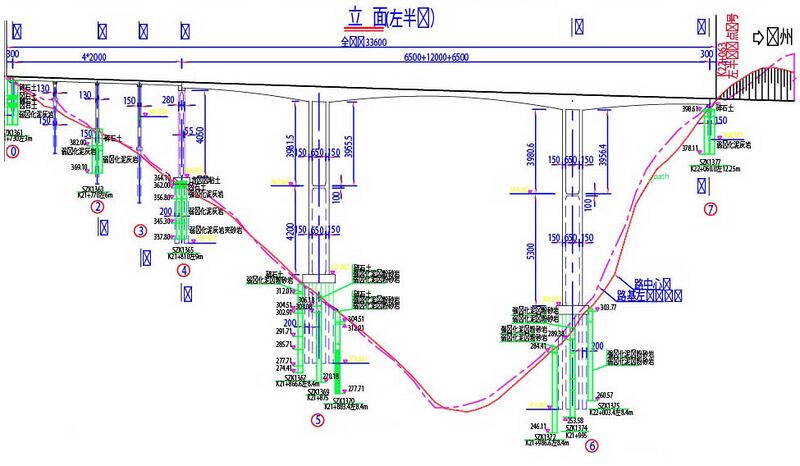Select span dimension "6500+12000+6500"
The width and height of the screenshot is (800, 466).
point(437,57)
